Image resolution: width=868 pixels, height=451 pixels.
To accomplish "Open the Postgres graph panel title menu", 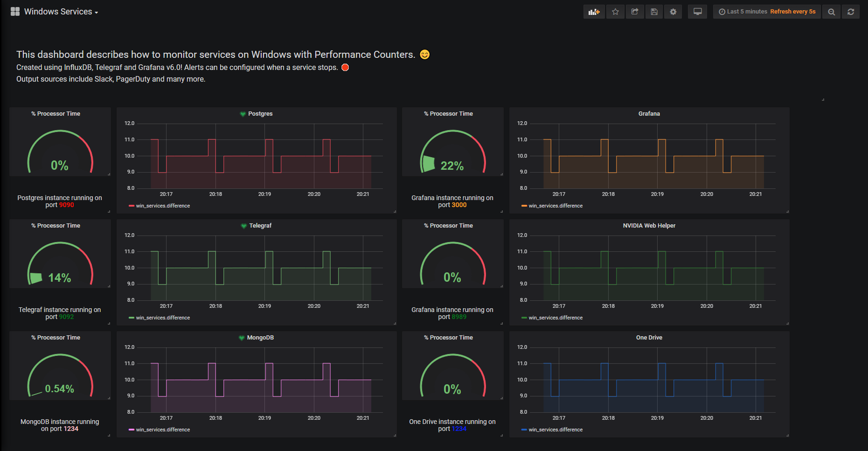I will point(260,114).
